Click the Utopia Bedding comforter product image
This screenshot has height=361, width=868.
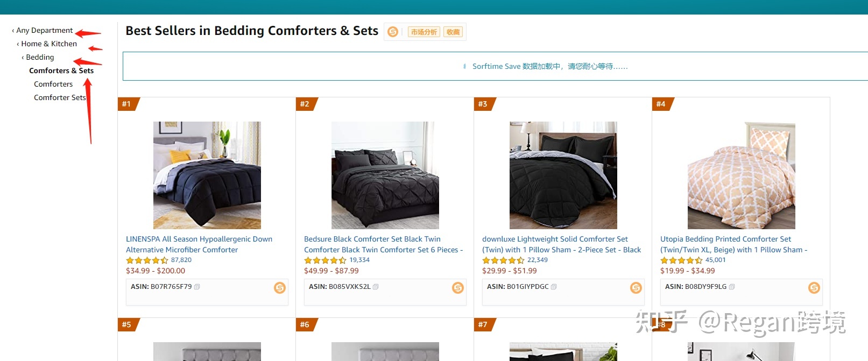coord(741,175)
